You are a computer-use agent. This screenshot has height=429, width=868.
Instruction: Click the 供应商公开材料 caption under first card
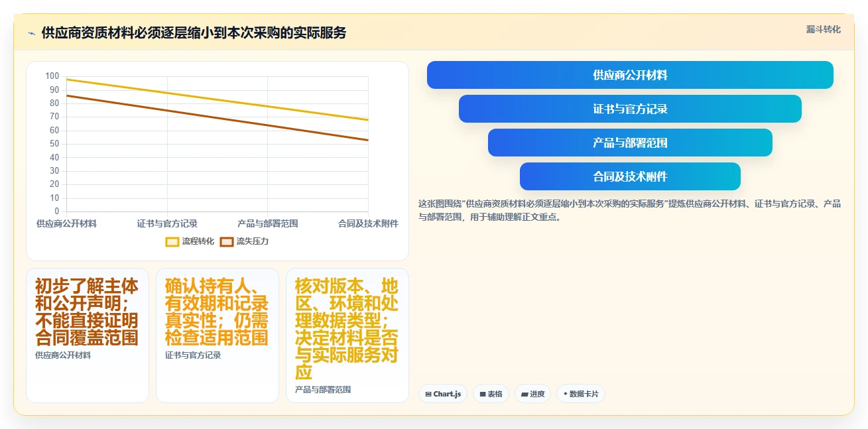tap(63, 355)
